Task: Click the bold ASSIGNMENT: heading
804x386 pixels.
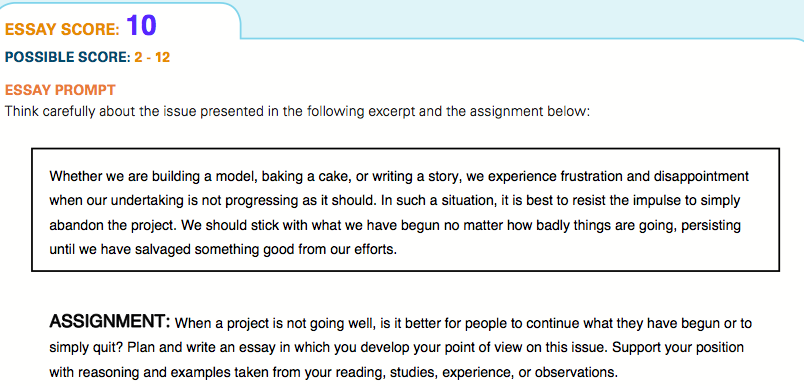Action: (110, 322)
